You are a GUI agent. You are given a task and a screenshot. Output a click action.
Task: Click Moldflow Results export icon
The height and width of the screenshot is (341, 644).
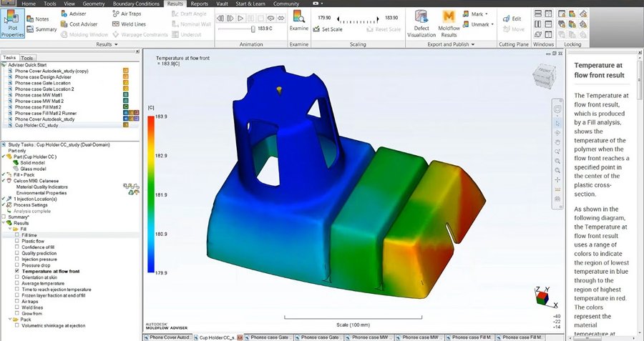449,24
